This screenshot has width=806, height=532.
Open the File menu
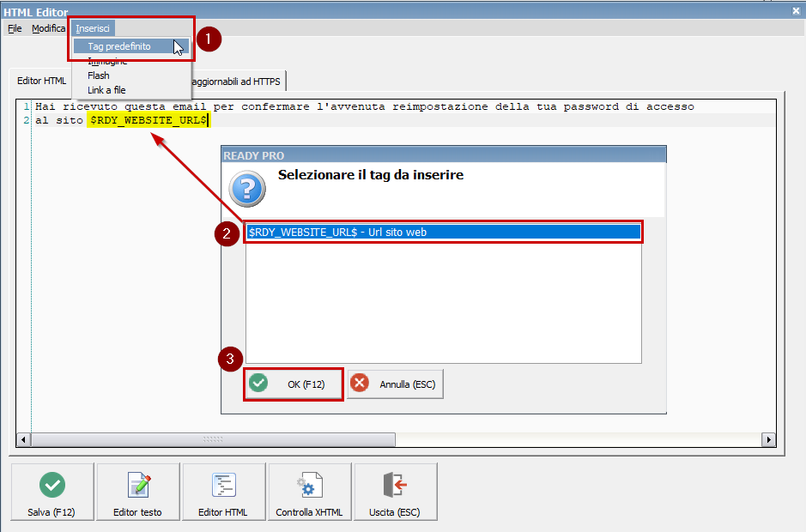(15, 28)
